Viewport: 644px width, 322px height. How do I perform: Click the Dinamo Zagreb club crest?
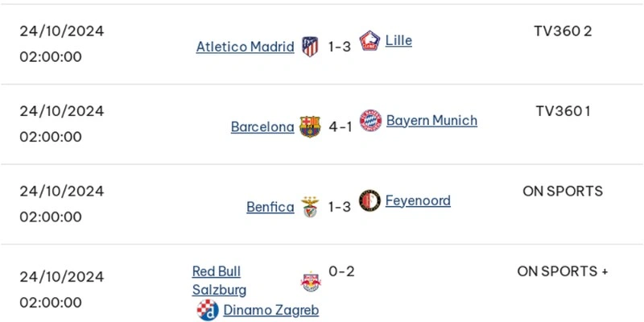208,310
